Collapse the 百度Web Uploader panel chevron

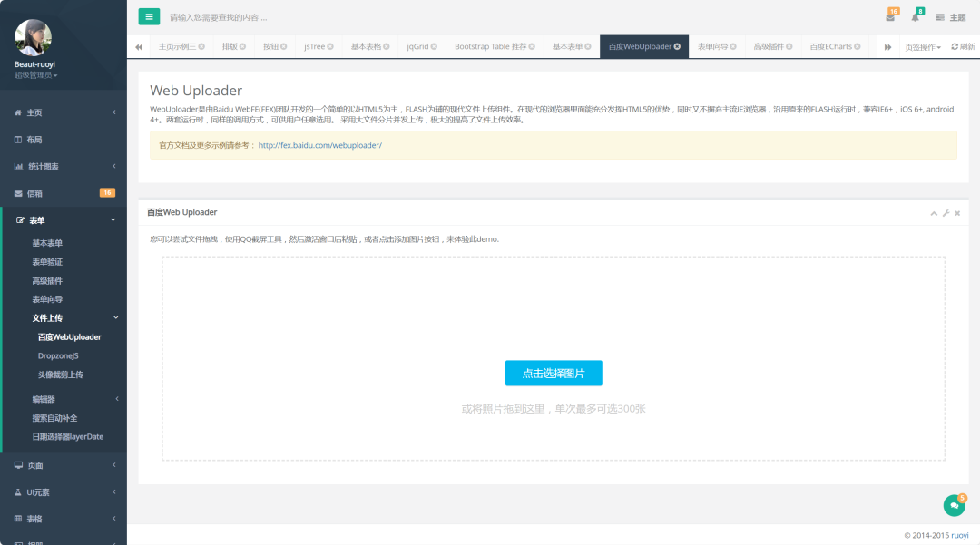[934, 213]
